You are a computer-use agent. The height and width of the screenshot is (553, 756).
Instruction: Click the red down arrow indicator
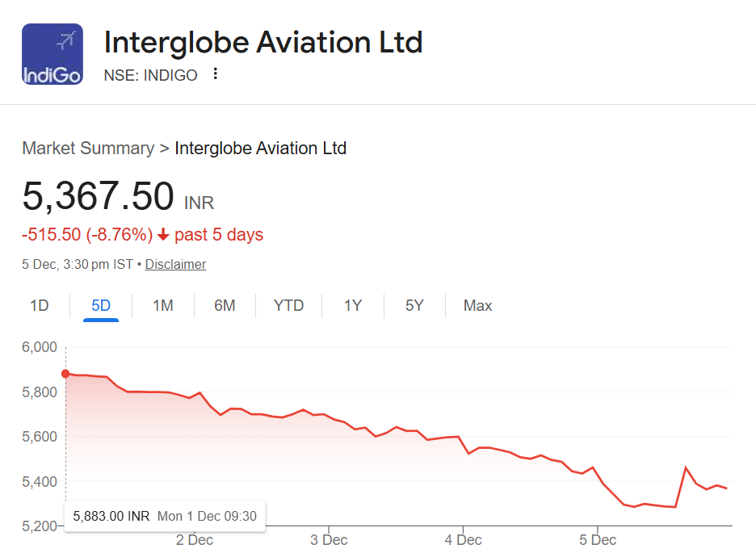point(163,235)
